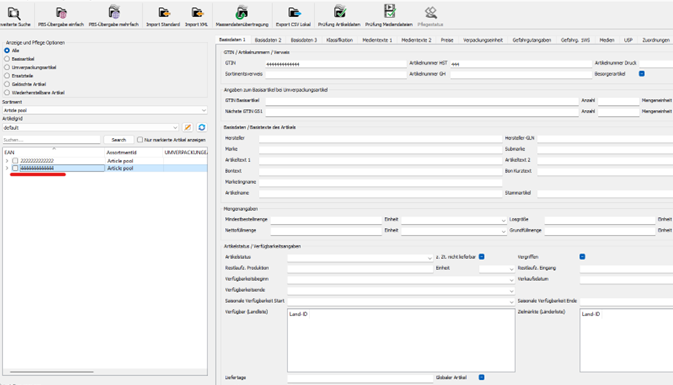Open the Klassifikation tab
Screen dimensions: 673x385
click(340, 40)
